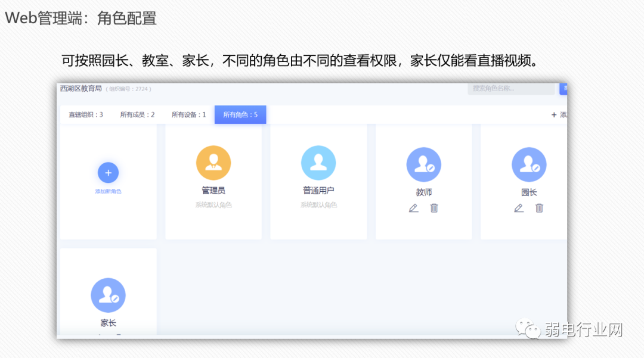Viewport: 644px width, 358px height.
Task: Edit the 教师 role with pencil icon
Action: tap(414, 208)
